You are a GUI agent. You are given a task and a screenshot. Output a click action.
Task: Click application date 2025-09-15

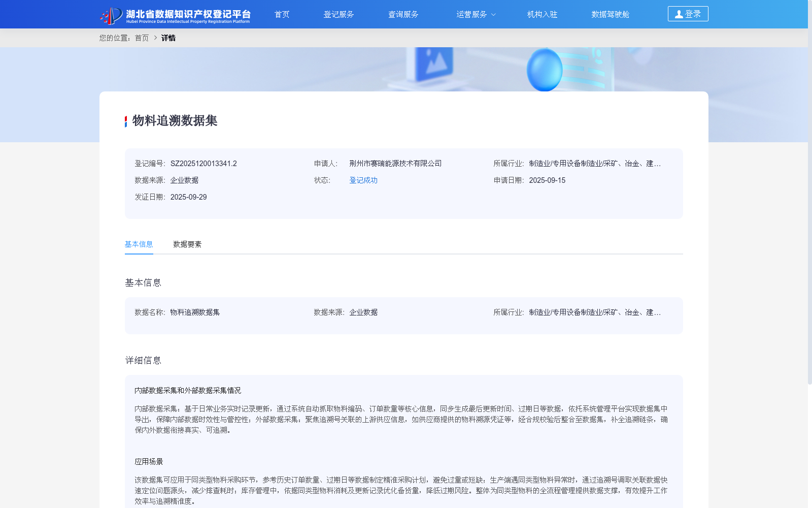point(547,180)
